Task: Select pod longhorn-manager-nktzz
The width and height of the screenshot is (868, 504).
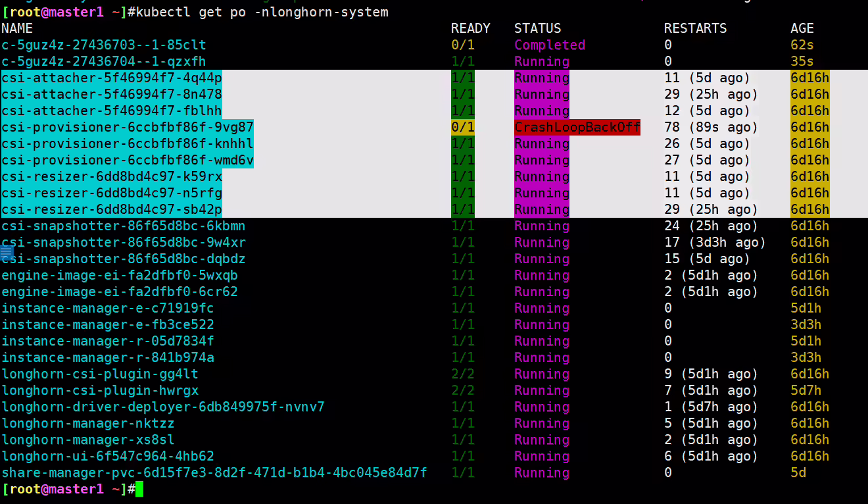Action: tap(88, 423)
